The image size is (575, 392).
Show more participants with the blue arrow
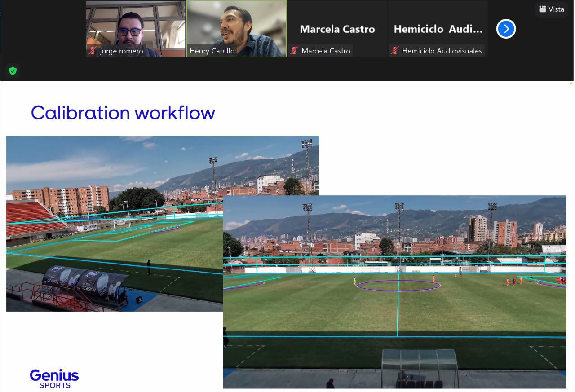coord(506,29)
